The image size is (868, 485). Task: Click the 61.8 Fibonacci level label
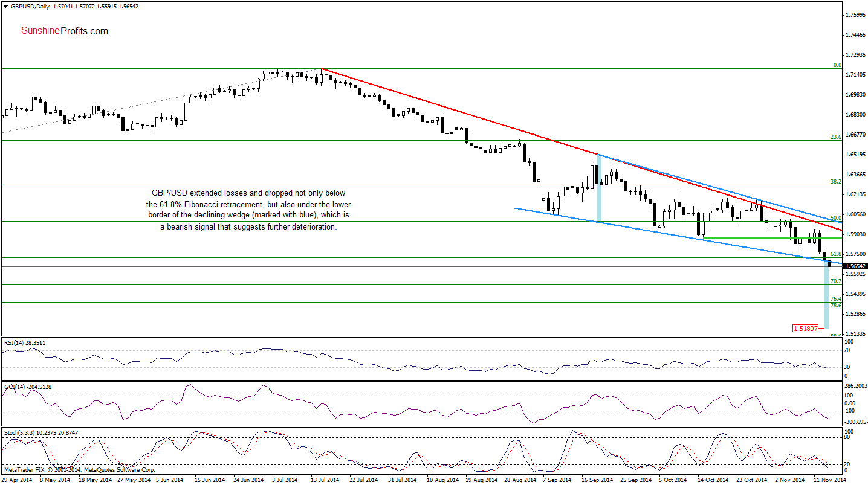(836, 254)
